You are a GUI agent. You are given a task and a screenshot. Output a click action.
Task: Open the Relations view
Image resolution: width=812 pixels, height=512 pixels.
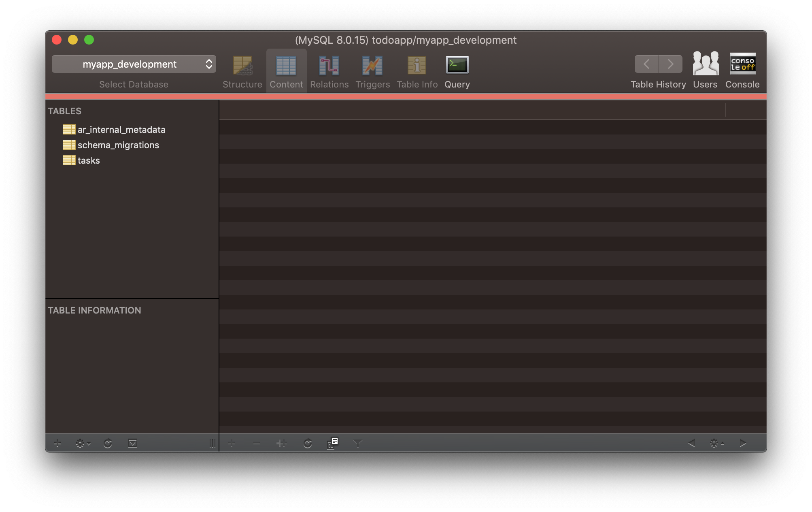point(329,71)
